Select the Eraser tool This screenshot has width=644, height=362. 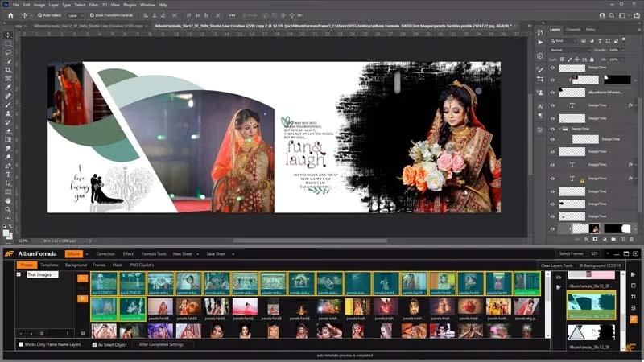[8, 131]
